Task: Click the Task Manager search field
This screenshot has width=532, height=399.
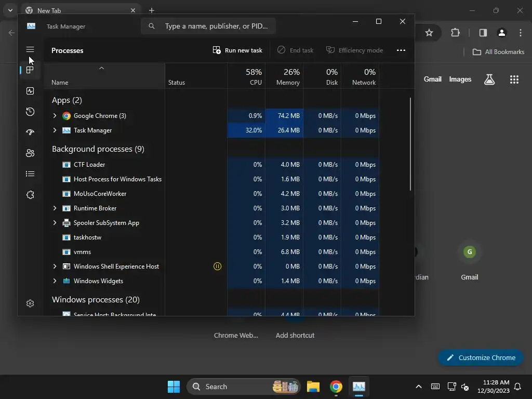Action: tap(208, 26)
